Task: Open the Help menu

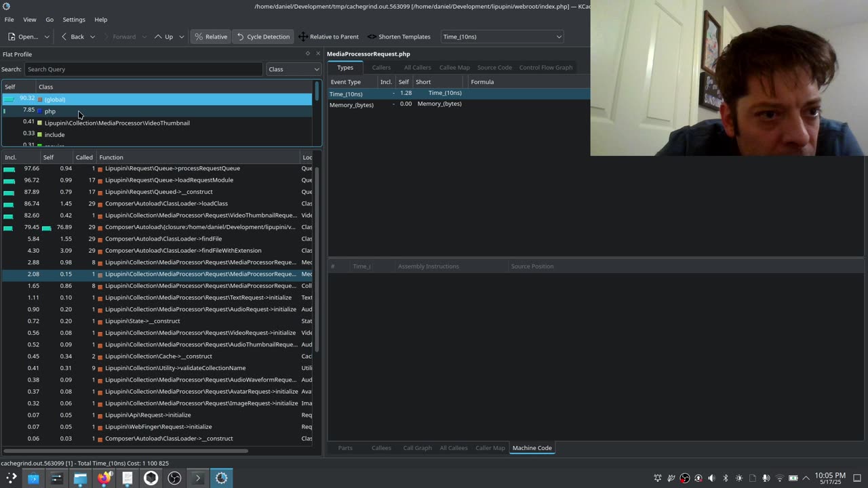Action: pos(101,20)
